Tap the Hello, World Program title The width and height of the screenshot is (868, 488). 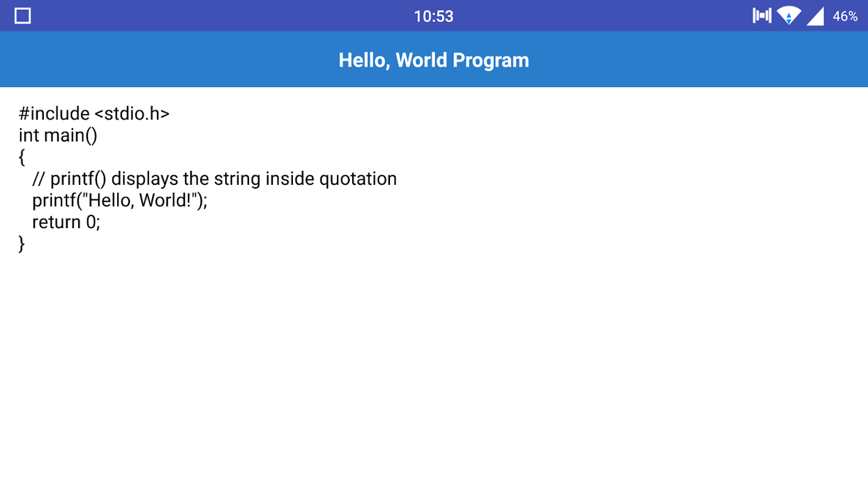tap(434, 60)
